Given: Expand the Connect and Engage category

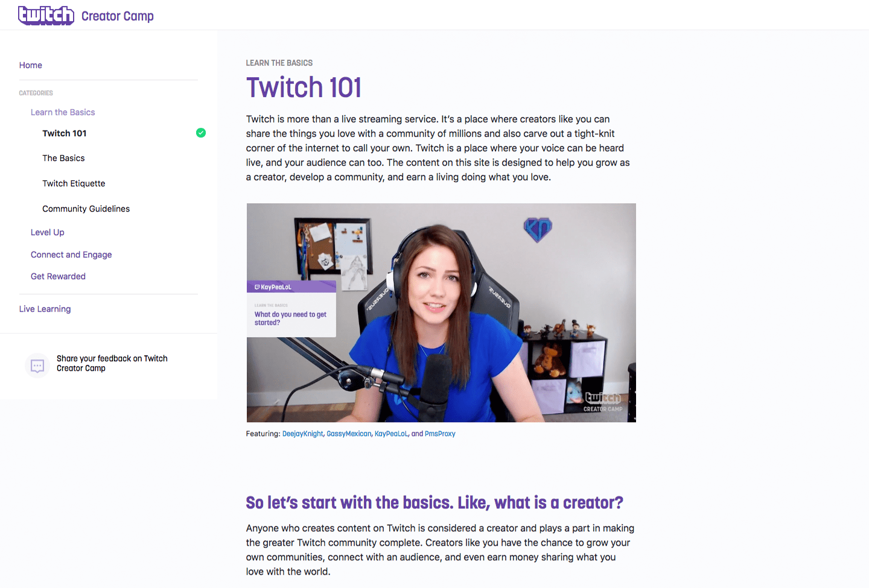Looking at the screenshot, I should click(71, 254).
